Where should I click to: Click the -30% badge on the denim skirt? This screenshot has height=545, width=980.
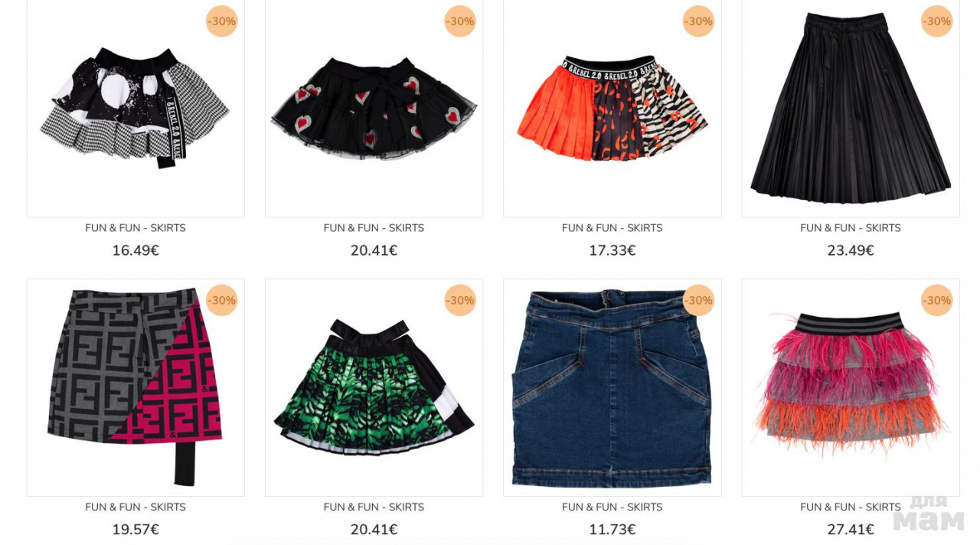698,301
